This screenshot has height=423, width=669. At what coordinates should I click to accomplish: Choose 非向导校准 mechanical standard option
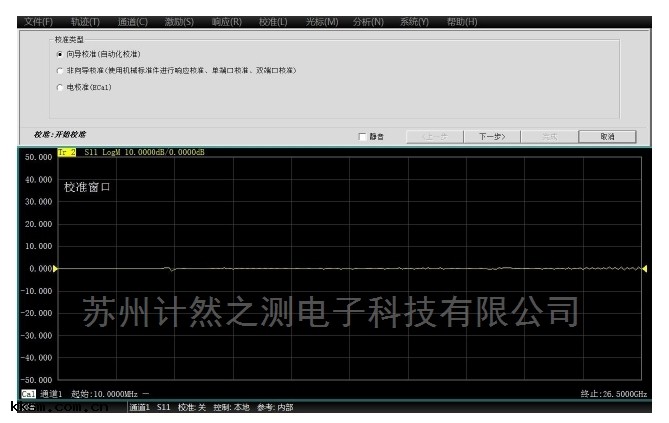59,71
